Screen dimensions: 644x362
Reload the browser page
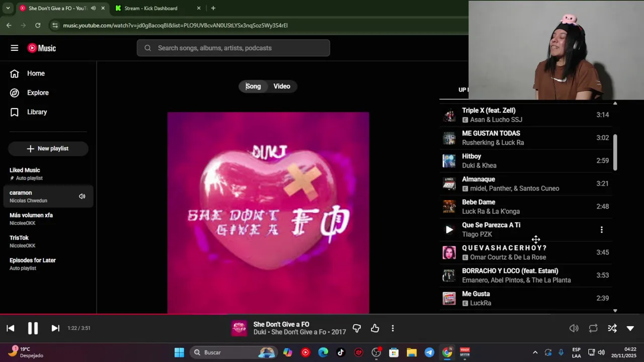38,25
